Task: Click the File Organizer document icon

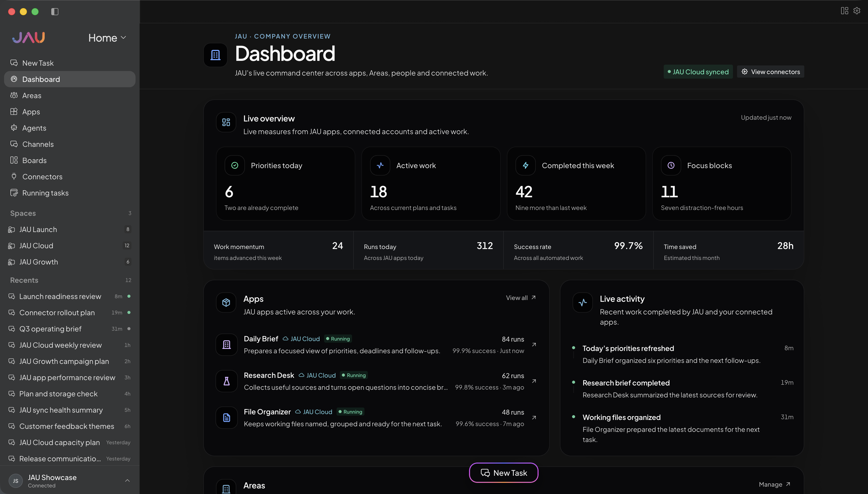Action: point(226,418)
